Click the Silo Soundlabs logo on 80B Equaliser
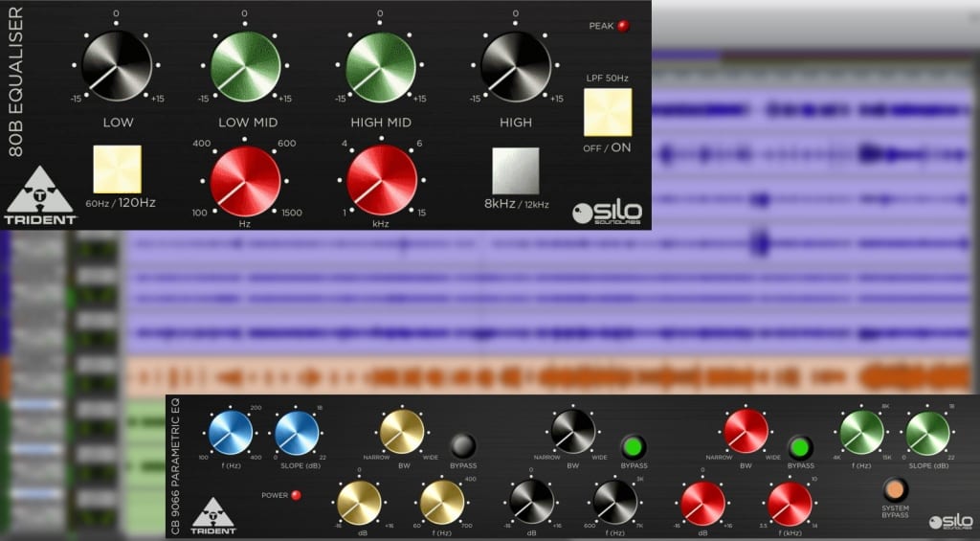This screenshot has width=980, height=541. click(607, 213)
